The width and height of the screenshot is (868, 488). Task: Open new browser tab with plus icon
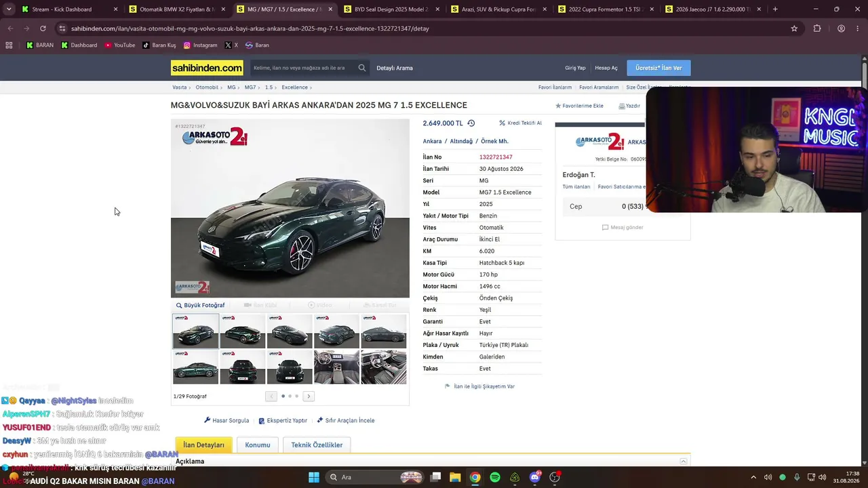pos(775,9)
